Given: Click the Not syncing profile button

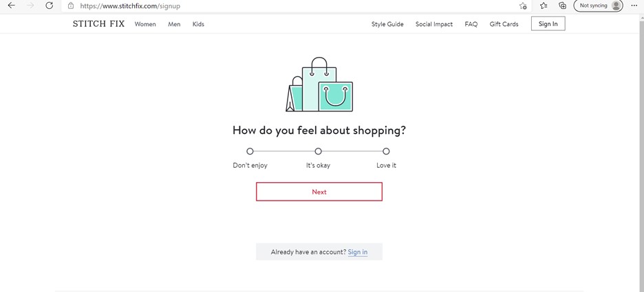Looking at the screenshot, I should pos(598,5).
